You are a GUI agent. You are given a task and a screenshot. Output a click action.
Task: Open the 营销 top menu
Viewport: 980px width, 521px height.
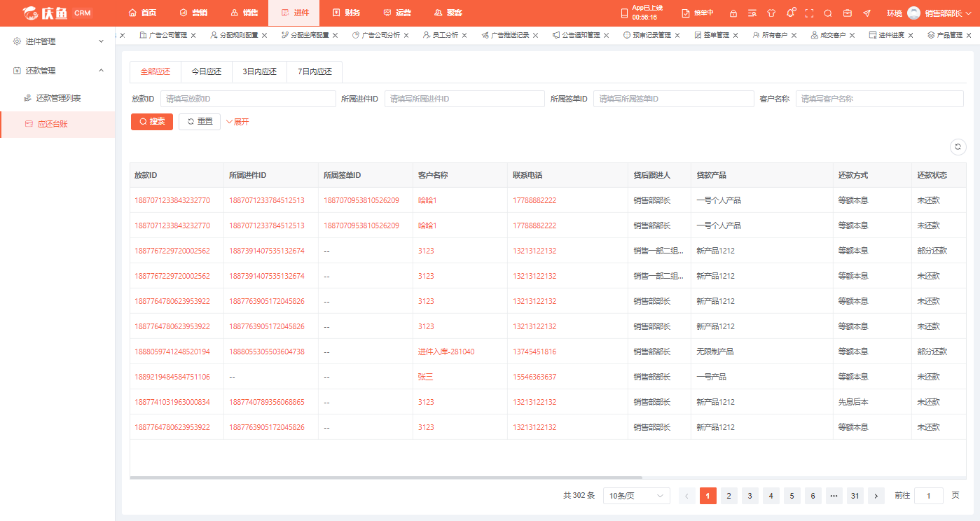[193, 13]
